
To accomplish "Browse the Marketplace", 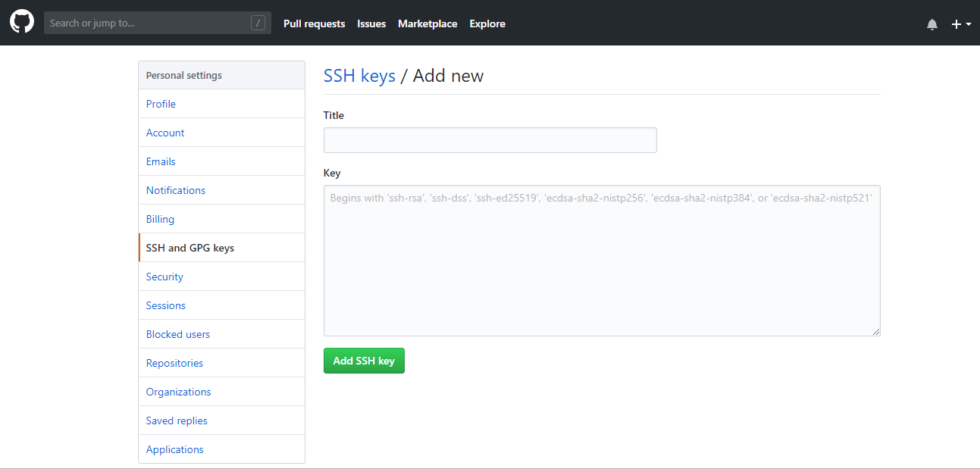I will pyautogui.click(x=427, y=23).
